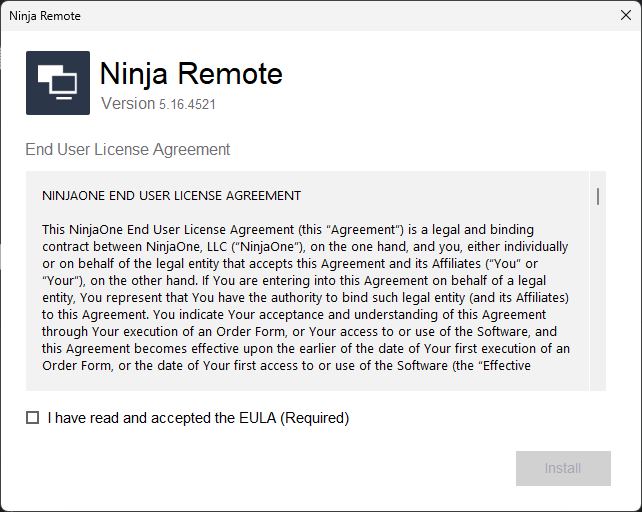Click the line starting "entity, You represent"
Screen dimensions: 642x512
pos(305,298)
